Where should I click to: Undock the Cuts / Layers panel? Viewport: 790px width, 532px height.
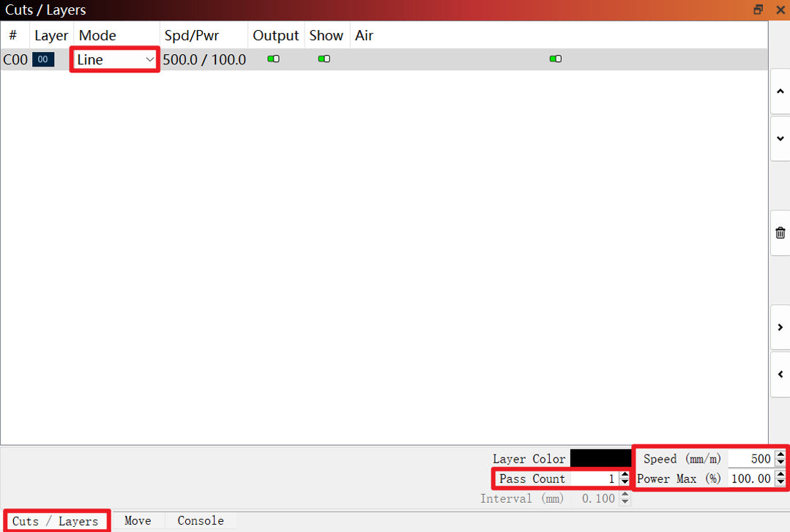click(759, 10)
